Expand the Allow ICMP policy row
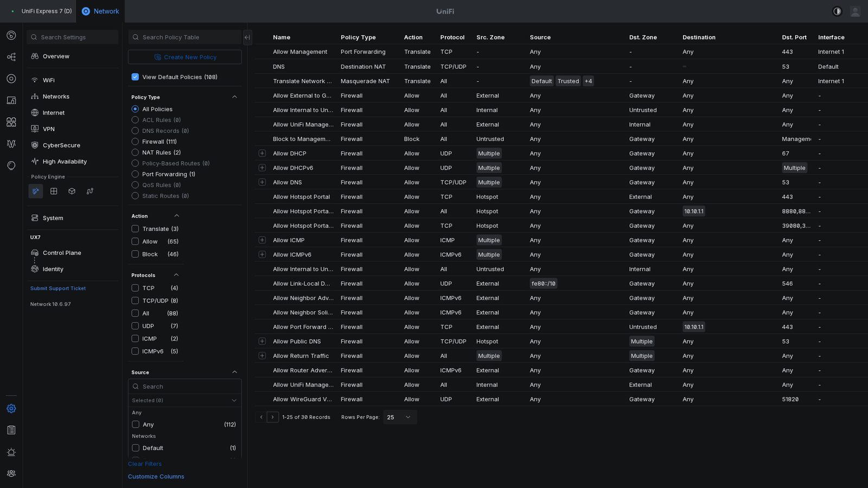This screenshot has height=488, width=868. click(x=262, y=240)
